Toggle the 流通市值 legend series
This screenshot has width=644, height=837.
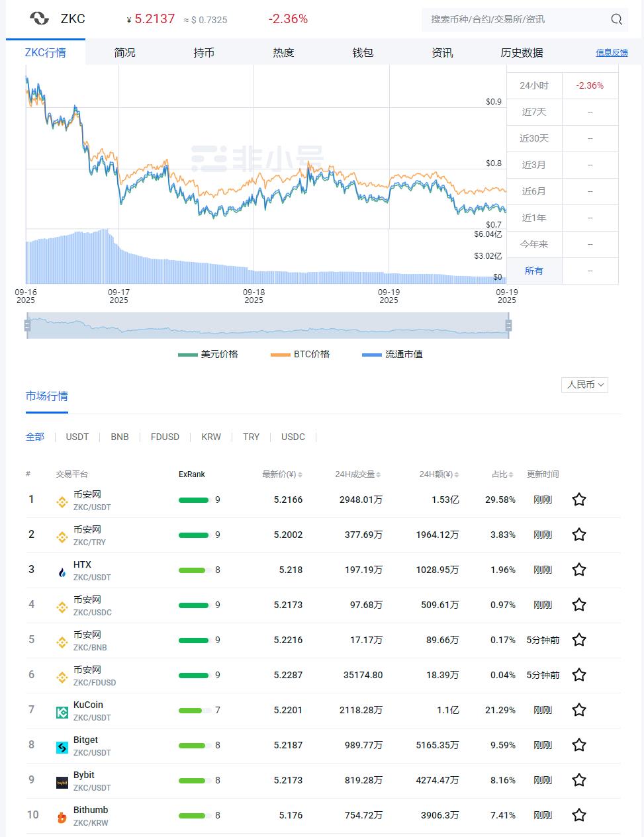392,355
